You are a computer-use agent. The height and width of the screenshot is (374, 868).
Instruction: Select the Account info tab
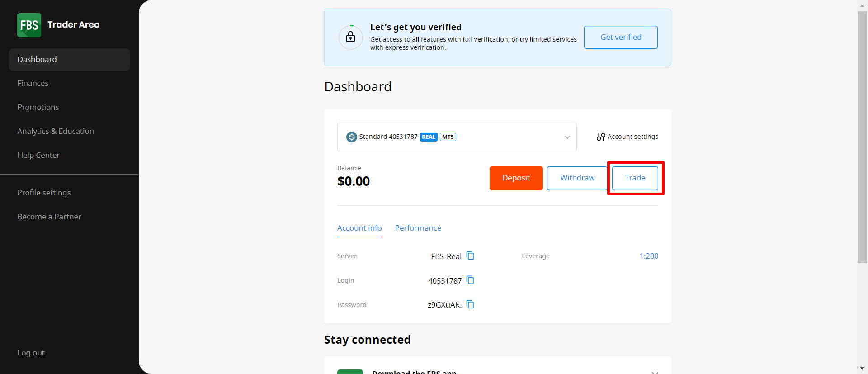359,228
